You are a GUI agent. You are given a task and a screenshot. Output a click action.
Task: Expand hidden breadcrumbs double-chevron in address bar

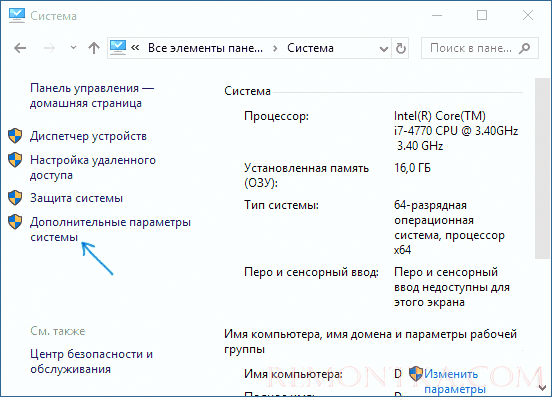(135, 48)
